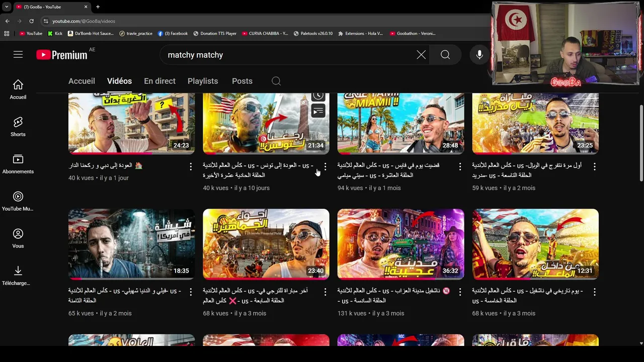
Task: Open options menu for 36:32 video
Action: tap(460, 292)
